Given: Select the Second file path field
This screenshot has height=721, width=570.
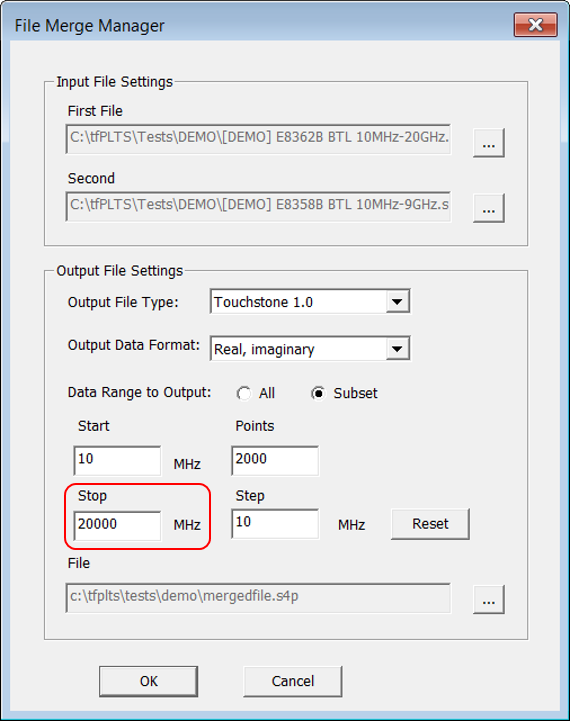Looking at the screenshot, I should coord(258,206).
